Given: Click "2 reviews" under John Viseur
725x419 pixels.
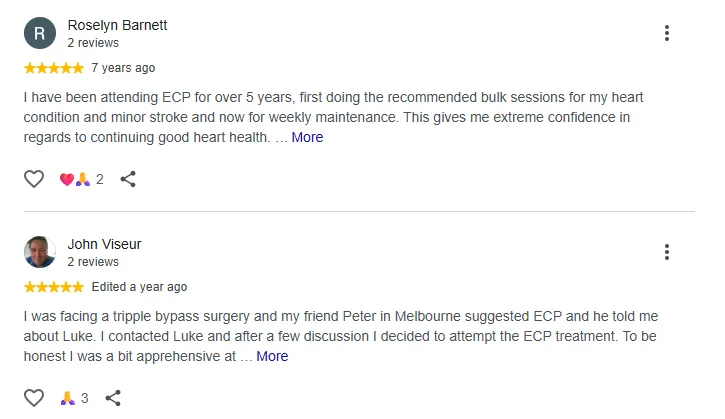Looking at the screenshot, I should coord(93,262).
